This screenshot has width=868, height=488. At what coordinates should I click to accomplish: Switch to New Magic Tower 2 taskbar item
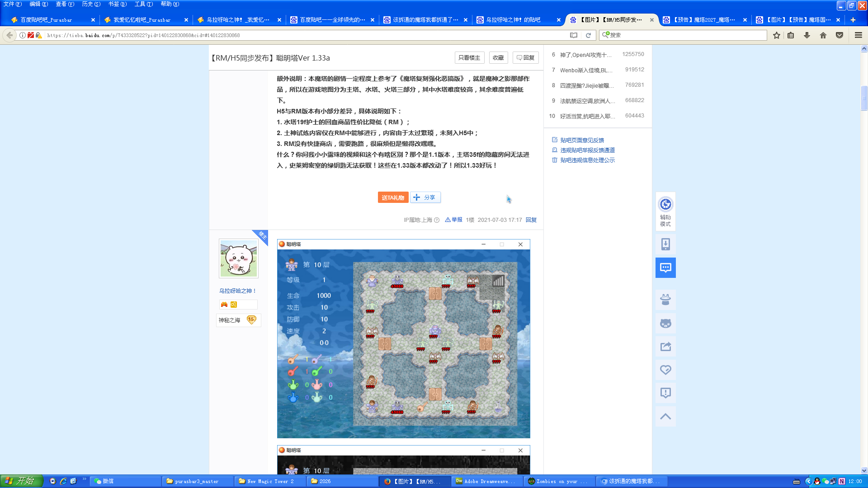[x=270, y=481]
